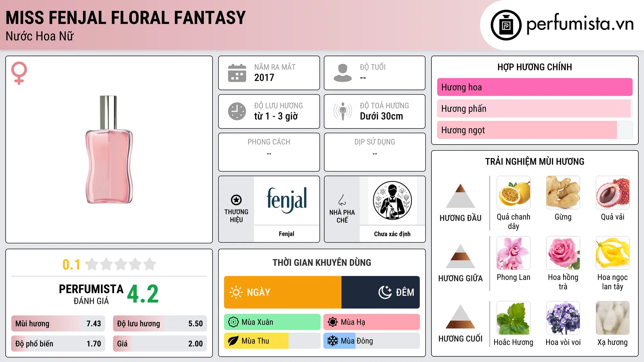Click the Hương giữa middle-note pyramid icon
Screen dimensions: 644x362
[x=460, y=256]
